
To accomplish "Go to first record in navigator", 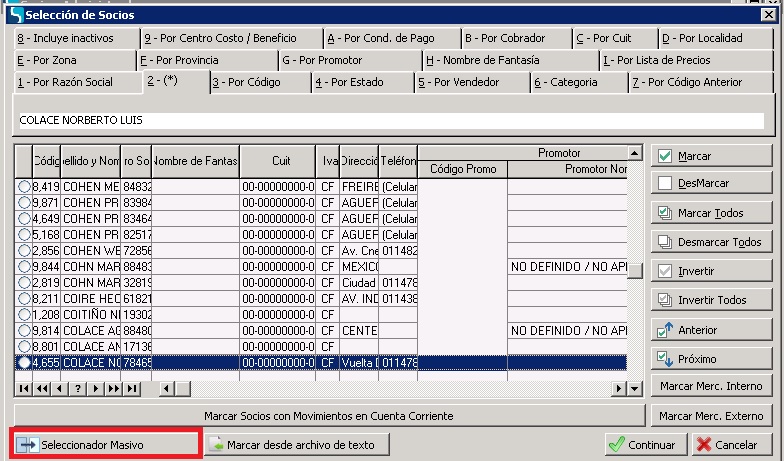I will coord(24,388).
